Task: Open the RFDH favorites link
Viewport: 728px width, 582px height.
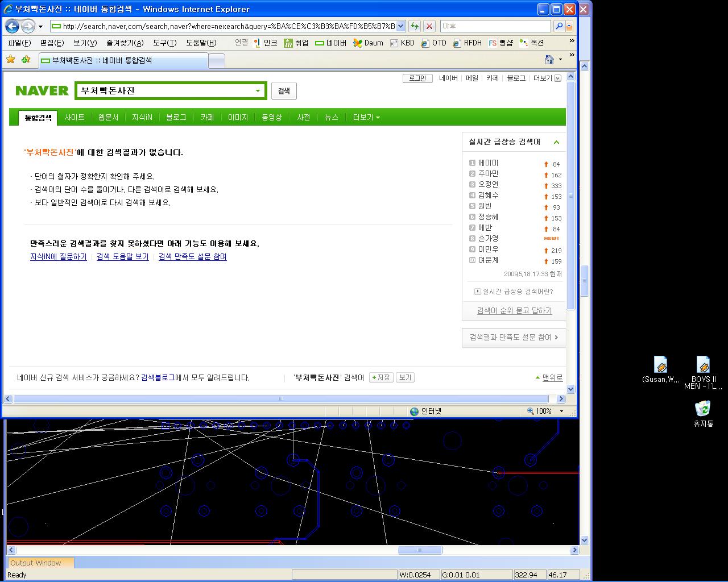Action: (x=468, y=43)
